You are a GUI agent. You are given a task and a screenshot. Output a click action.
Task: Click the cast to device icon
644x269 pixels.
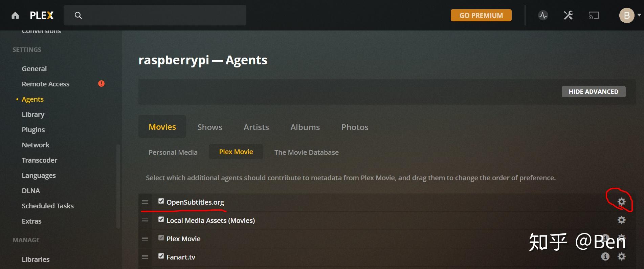point(594,16)
